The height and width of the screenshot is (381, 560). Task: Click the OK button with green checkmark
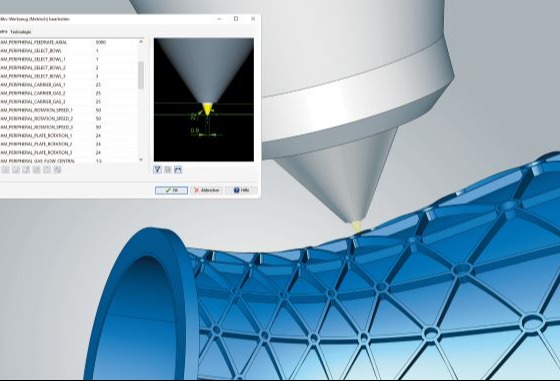coord(171,190)
